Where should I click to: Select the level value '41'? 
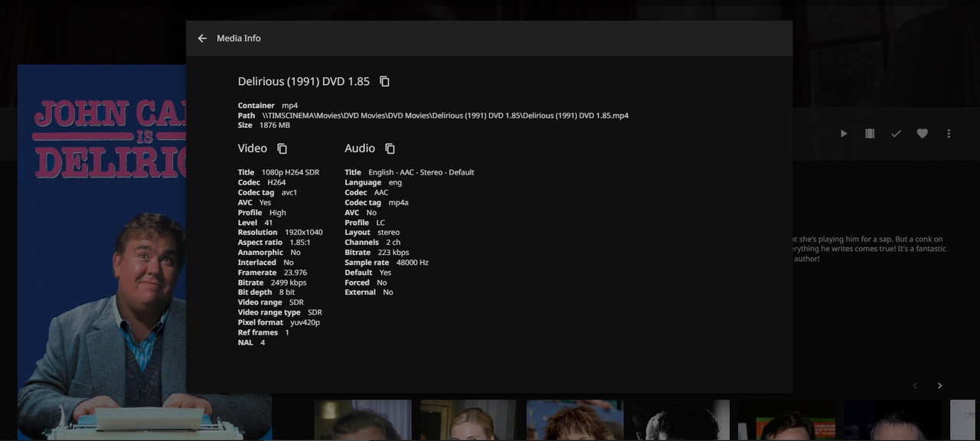click(x=268, y=223)
